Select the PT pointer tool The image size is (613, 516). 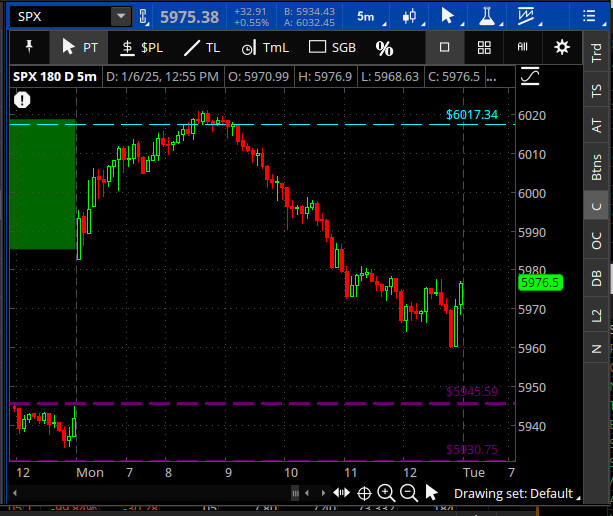(x=80, y=47)
